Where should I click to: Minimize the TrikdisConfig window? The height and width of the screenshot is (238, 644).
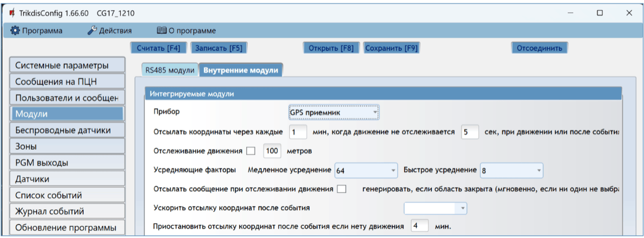click(570, 12)
